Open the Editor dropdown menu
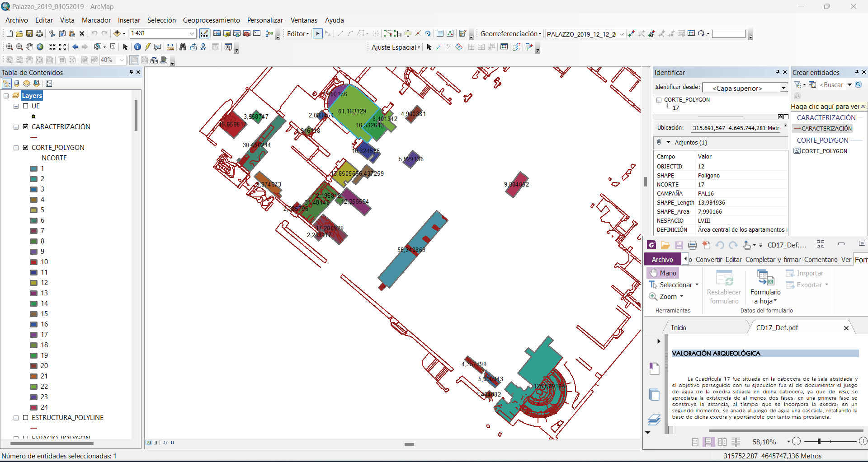 298,33
